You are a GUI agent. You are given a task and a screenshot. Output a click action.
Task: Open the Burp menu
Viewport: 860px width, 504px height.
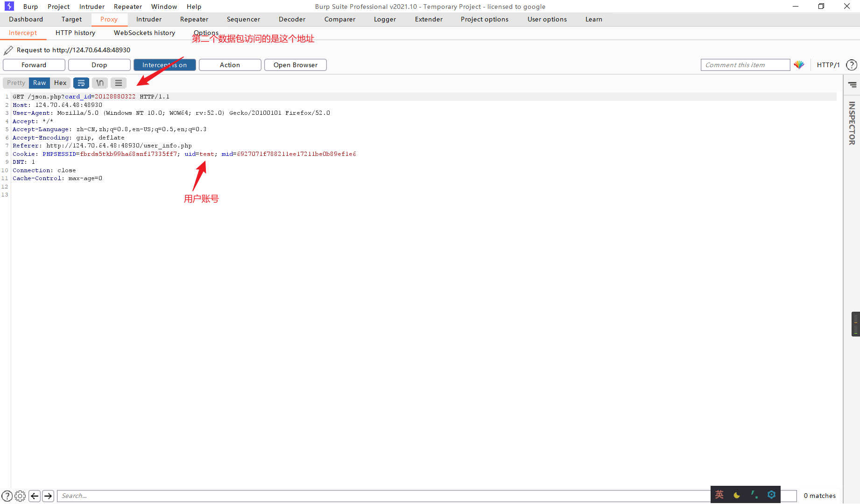[31, 7]
